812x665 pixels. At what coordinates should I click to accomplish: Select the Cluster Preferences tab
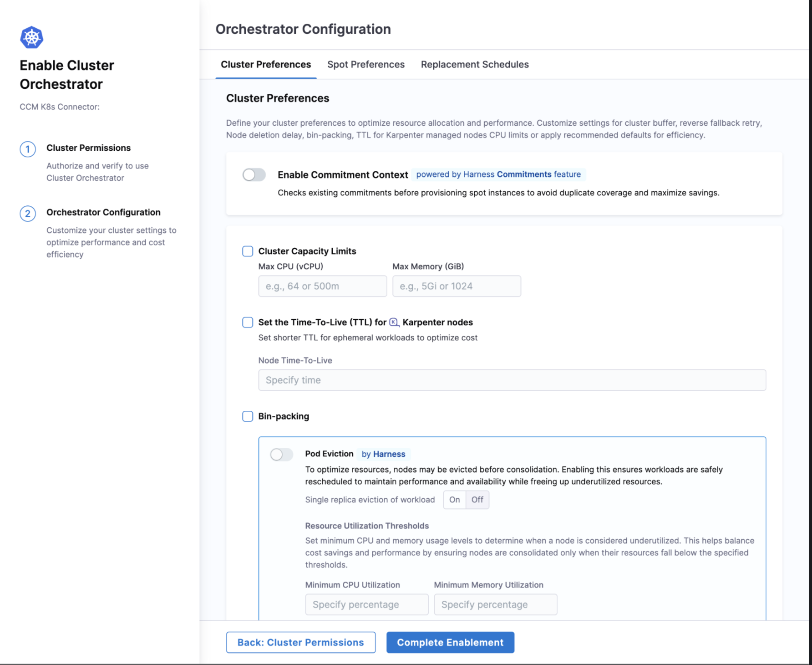point(266,65)
